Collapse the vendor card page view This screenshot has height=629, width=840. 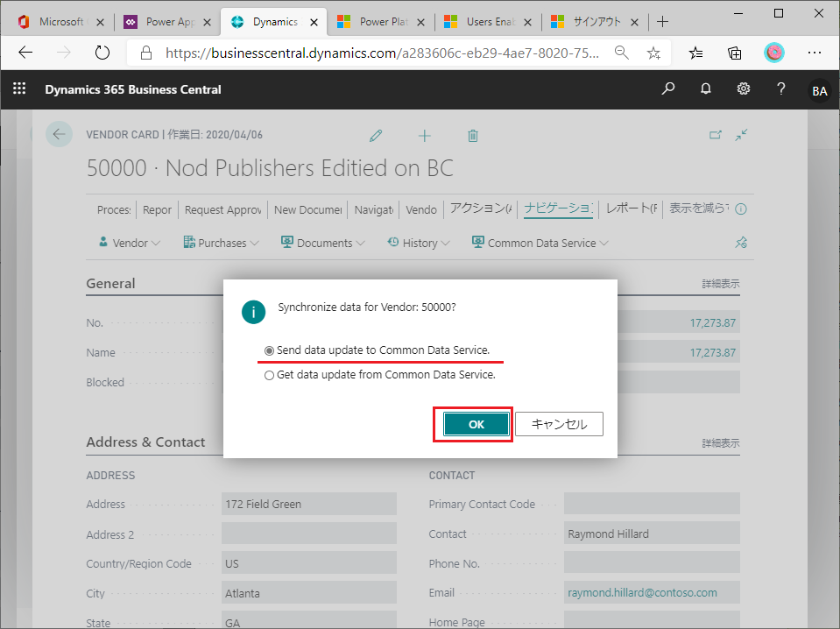pyautogui.click(x=741, y=135)
